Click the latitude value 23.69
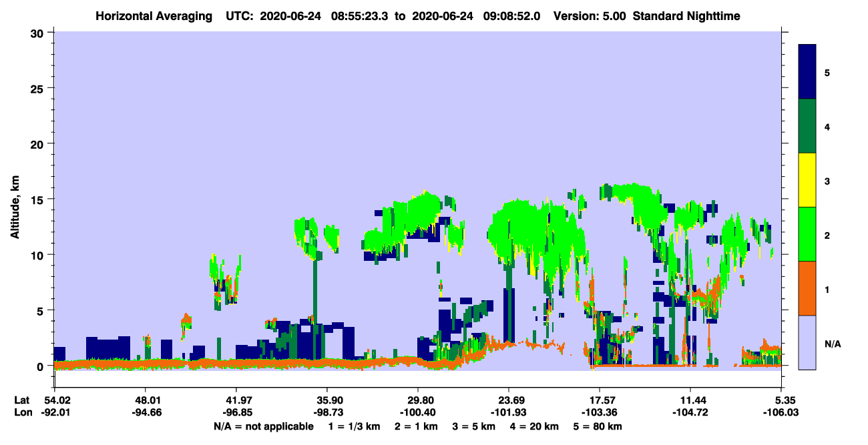Image resolution: width=868 pixels, height=445 pixels. point(509,400)
